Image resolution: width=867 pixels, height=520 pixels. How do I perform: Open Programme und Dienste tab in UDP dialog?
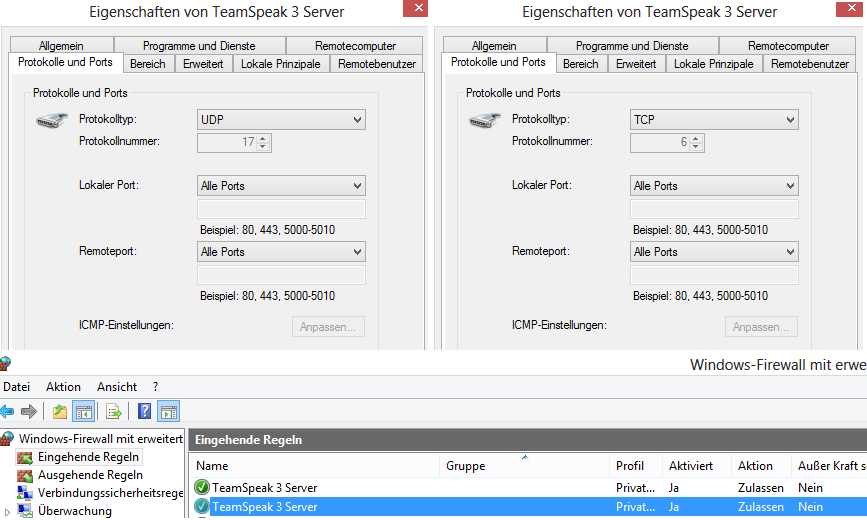click(x=199, y=45)
